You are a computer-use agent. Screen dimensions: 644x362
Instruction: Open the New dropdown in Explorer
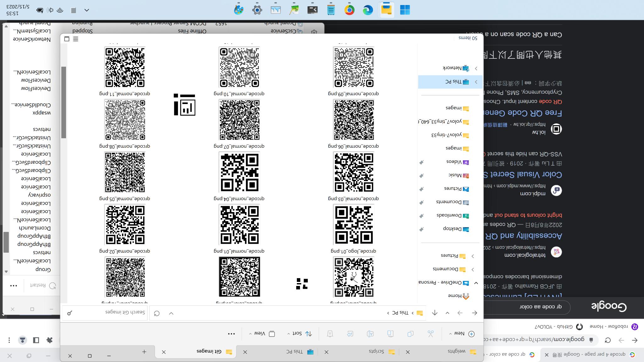[462, 334]
